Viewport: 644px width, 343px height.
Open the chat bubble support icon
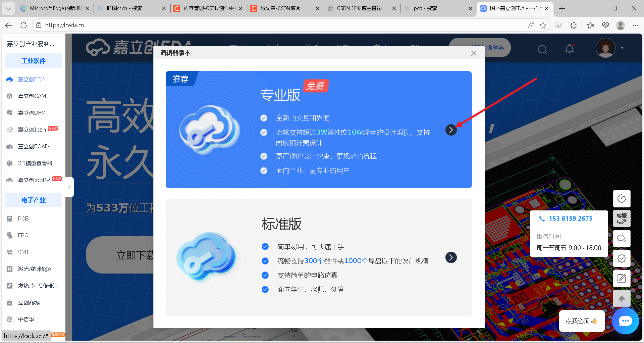coord(625,321)
